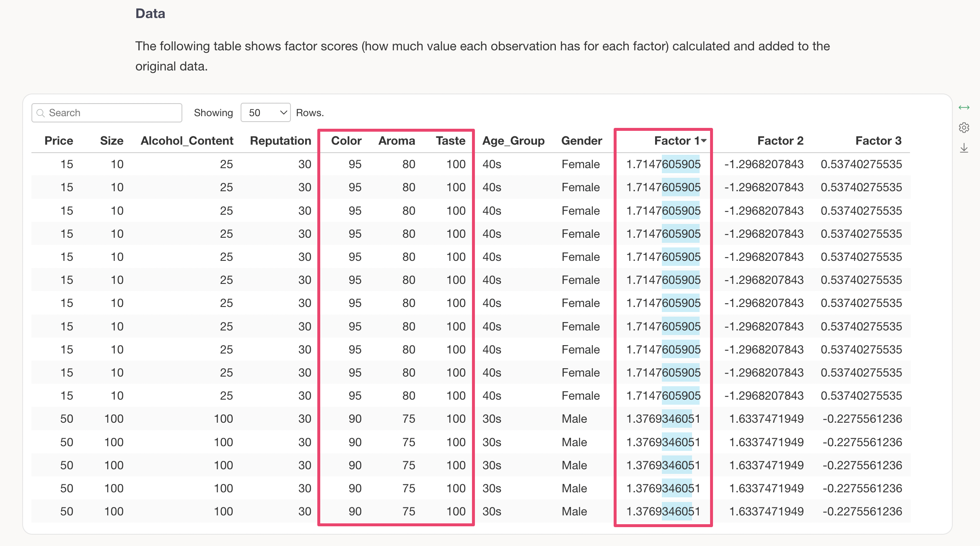This screenshot has height=546, width=980.
Task: Click the expand width arrows icon
Action: point(964,108)
